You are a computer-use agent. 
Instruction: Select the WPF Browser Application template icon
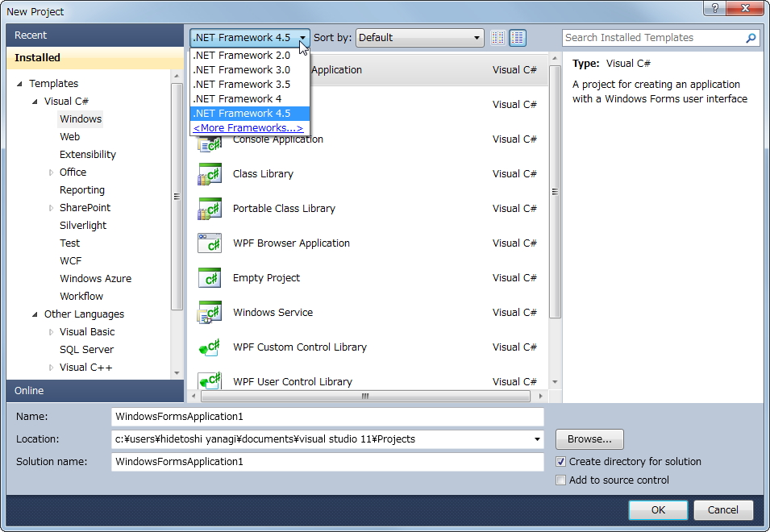point(210,243)
